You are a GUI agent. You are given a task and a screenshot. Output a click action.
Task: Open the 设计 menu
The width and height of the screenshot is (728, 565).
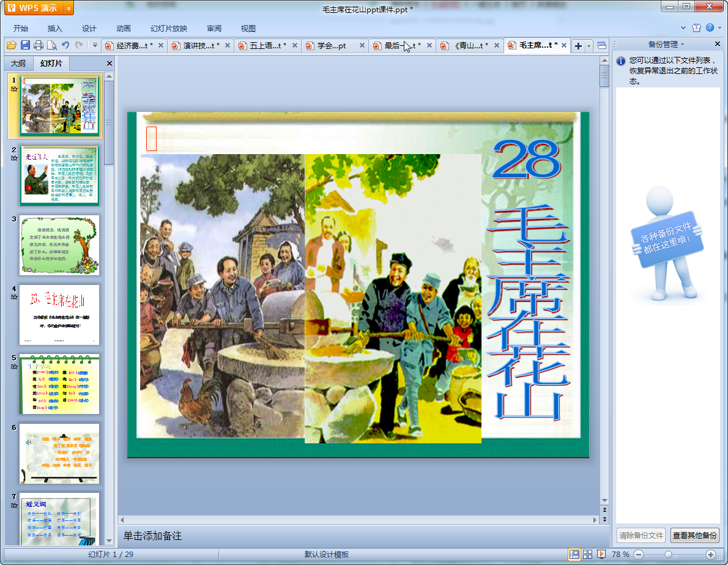click(x=89, y=28)
